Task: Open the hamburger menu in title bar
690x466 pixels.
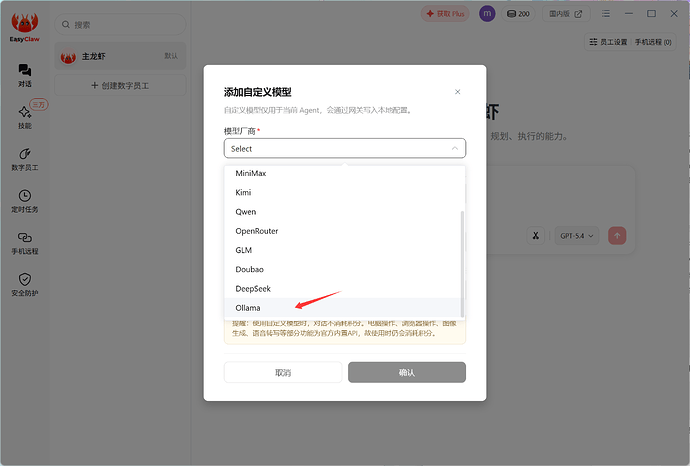Action: coord(606,14)
